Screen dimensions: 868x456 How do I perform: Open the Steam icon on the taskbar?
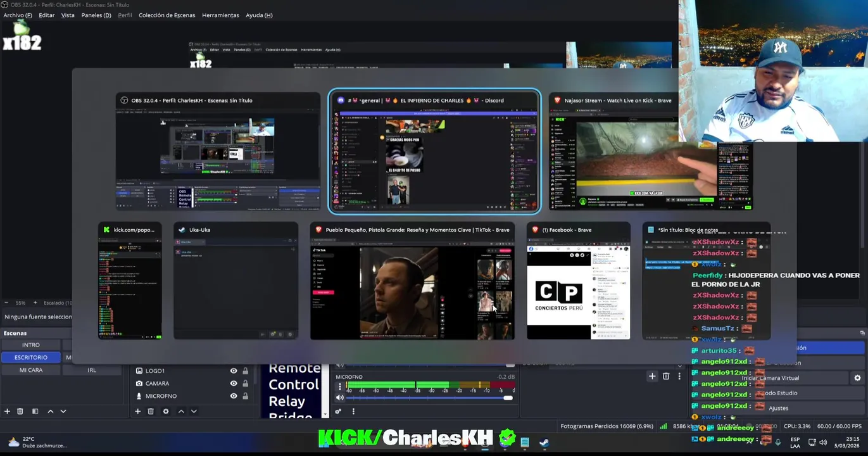[544, 441]
